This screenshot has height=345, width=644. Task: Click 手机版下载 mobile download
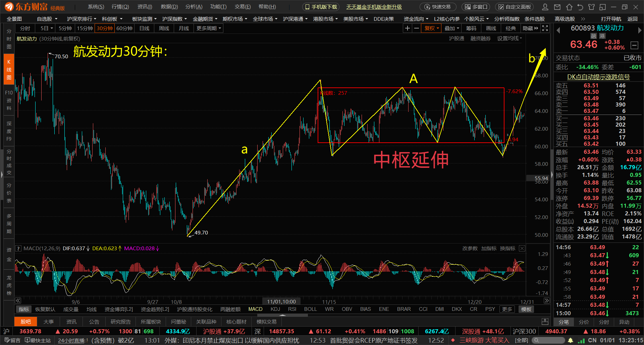click(x=321, y=7)
